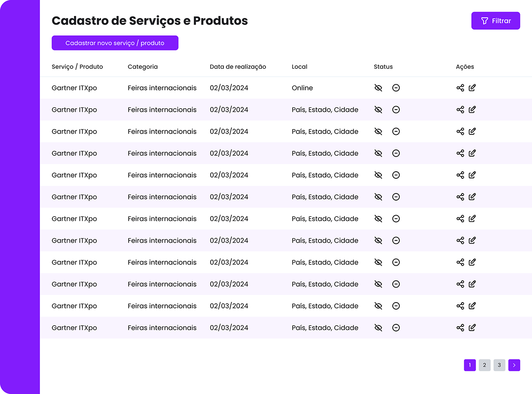Click minus-circle icon in second table row
This screenshot has height=394, width=532.
click(396, 110)
